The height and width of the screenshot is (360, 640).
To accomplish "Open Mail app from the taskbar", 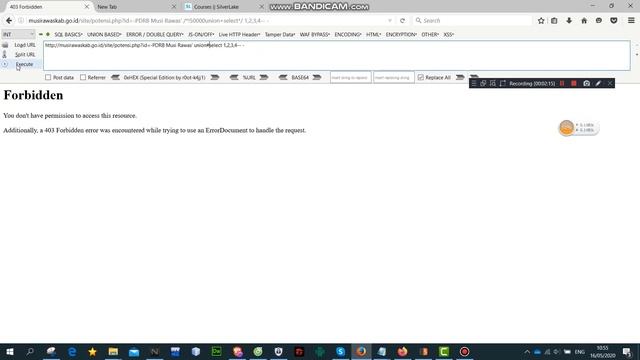I will [x=134, y=351].
